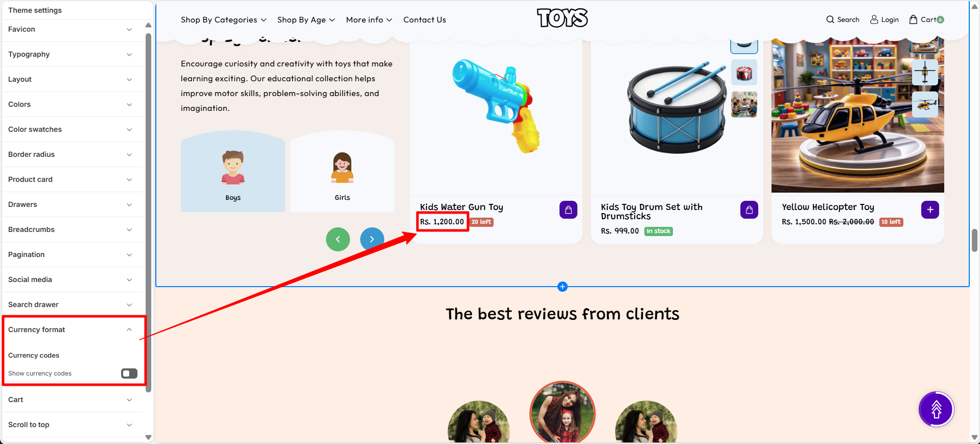Click the green previous carousel arrow
This screenshot has width=980, height=444.
(x=338, y=239)
